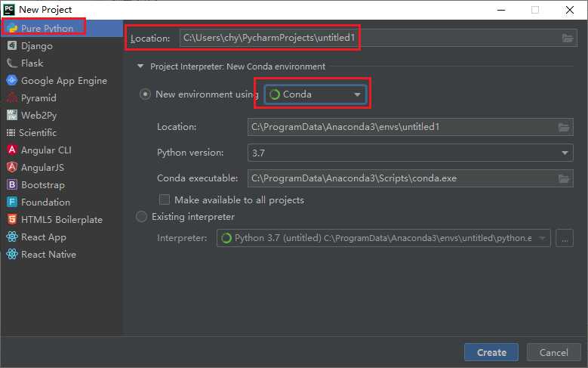This screenshot has width=588, height=368.
Task: Click the AngularJS shield icon
Action: point(12,167)
